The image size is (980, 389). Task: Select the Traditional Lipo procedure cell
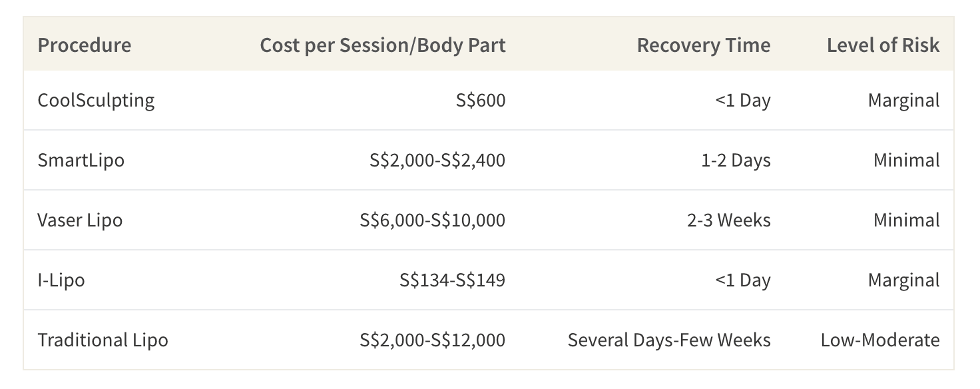[x=103, y=340]
